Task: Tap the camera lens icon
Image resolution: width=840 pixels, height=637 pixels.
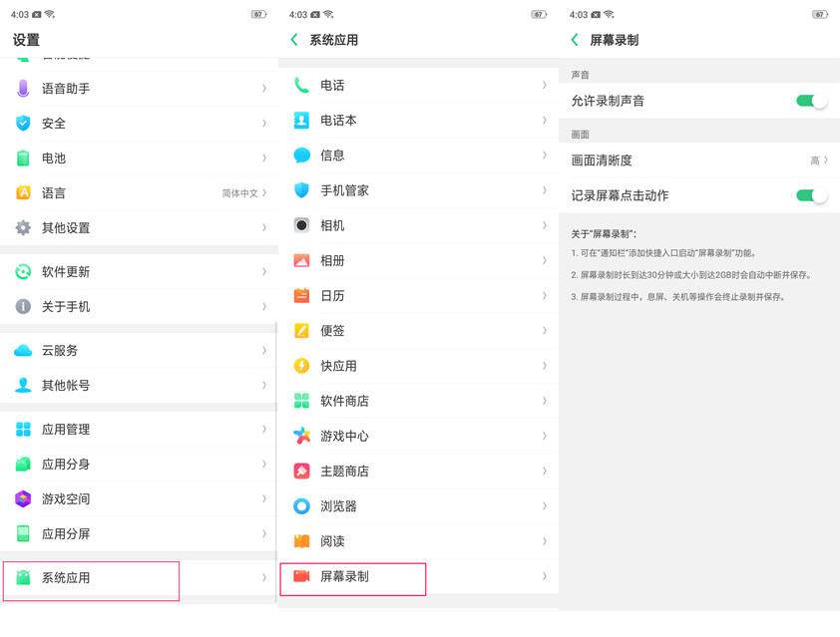Action: (x=301, y=225)
